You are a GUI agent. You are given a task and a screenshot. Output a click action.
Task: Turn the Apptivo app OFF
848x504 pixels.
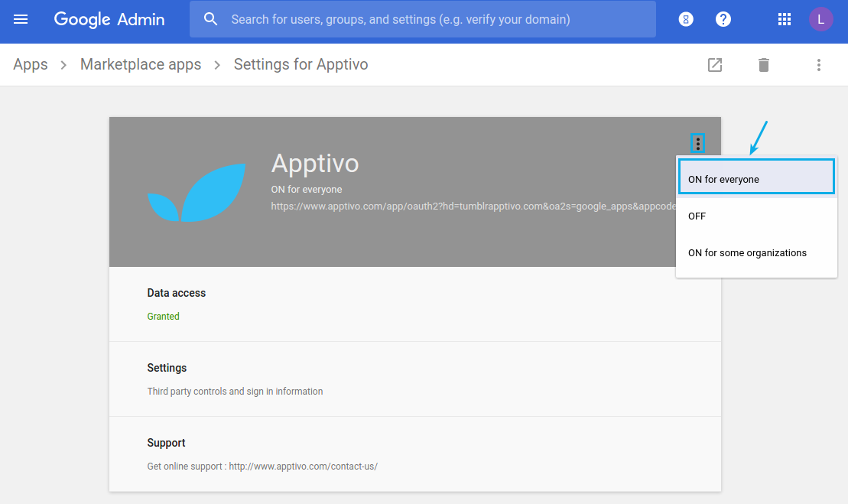tap(697, 216)
